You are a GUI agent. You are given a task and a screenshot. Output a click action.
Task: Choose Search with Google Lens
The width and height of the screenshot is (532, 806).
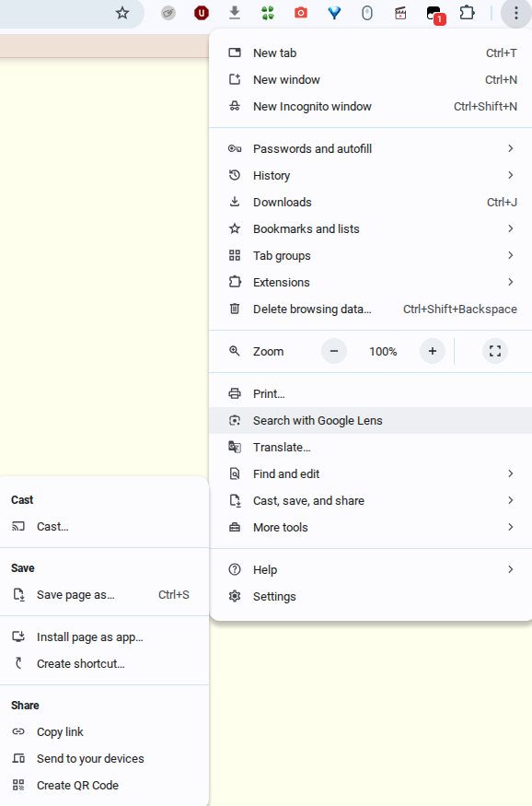[x=370, y=420]
